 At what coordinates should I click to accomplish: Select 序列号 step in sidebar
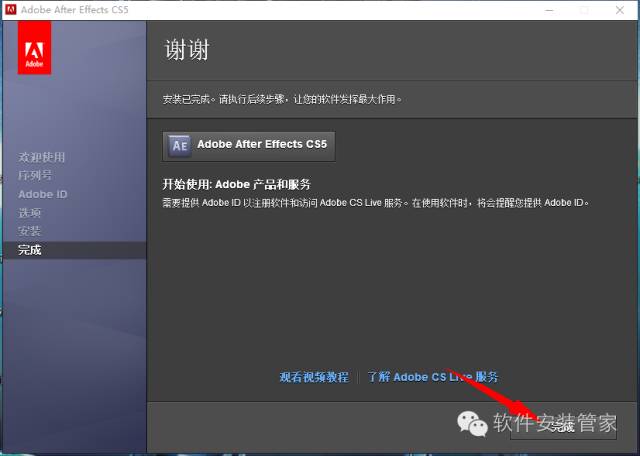coord(35,175)
